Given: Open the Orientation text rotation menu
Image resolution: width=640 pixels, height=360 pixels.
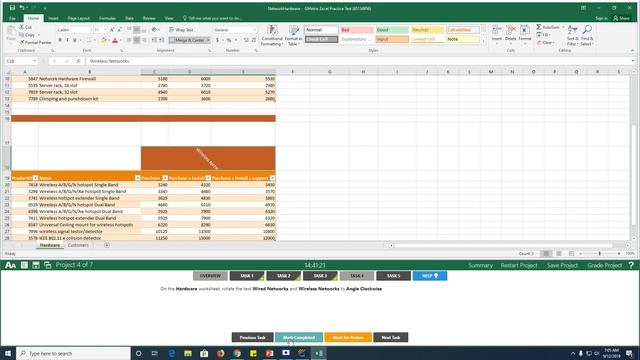Looking at the screenshot, I should 155,30.
